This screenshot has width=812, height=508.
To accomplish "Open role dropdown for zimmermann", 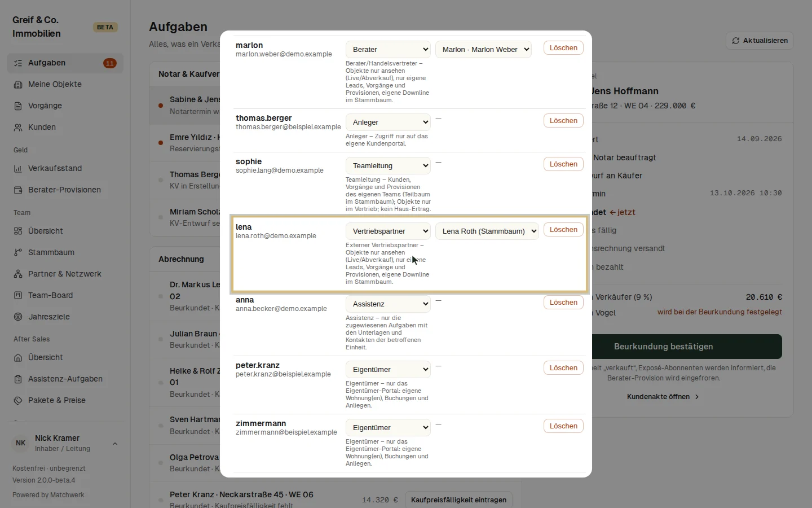I will pyautogui.click(x=388, y=428).
